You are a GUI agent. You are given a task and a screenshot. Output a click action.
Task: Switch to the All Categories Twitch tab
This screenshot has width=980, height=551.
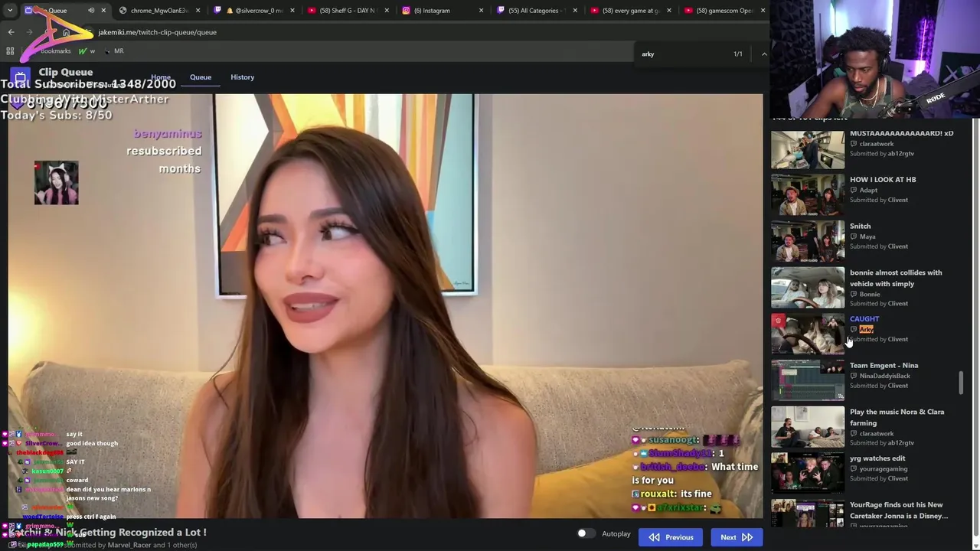pyautogui.click(x=536, y=10)
